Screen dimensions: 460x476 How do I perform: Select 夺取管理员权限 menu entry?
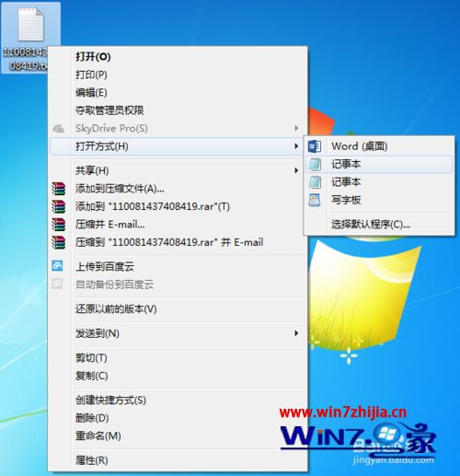(178, 110)
